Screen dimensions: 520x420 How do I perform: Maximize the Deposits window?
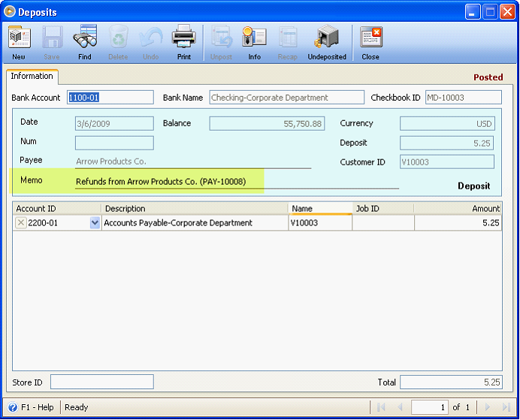490,12
